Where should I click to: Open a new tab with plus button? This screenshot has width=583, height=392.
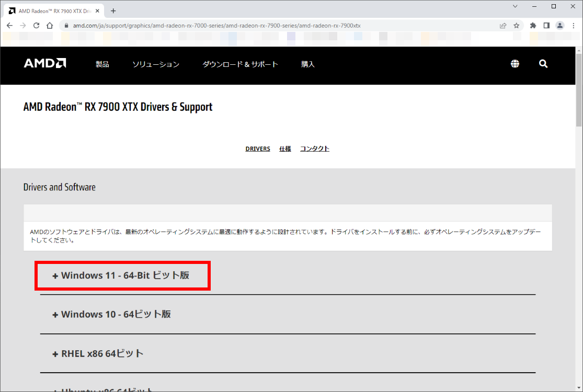113,11
